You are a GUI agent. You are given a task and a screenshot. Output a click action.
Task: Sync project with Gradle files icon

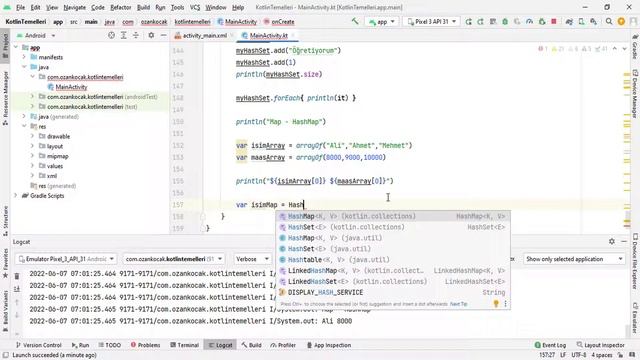(x=569, y=22)
